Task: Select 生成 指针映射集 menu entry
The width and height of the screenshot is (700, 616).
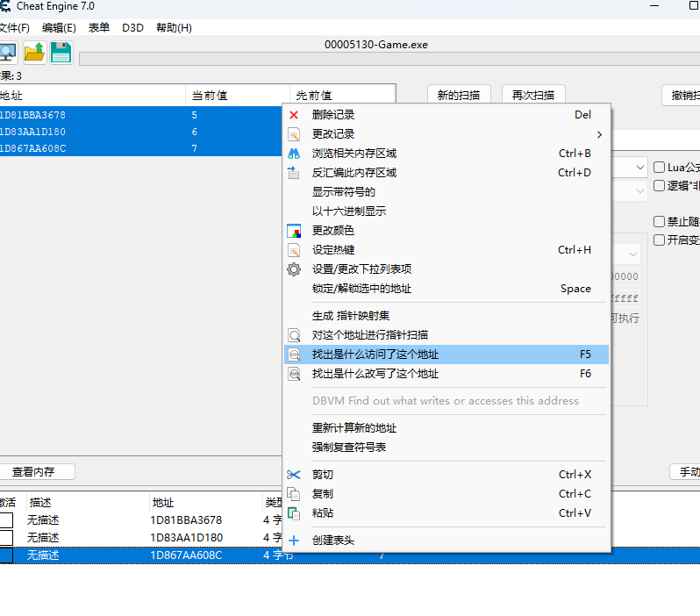Action: tap(446, 316)
